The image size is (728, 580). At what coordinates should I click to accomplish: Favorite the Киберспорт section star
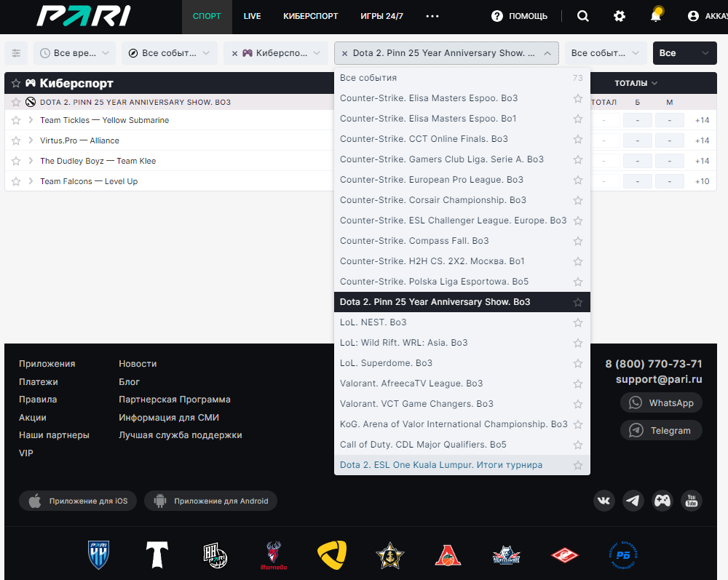16,83
